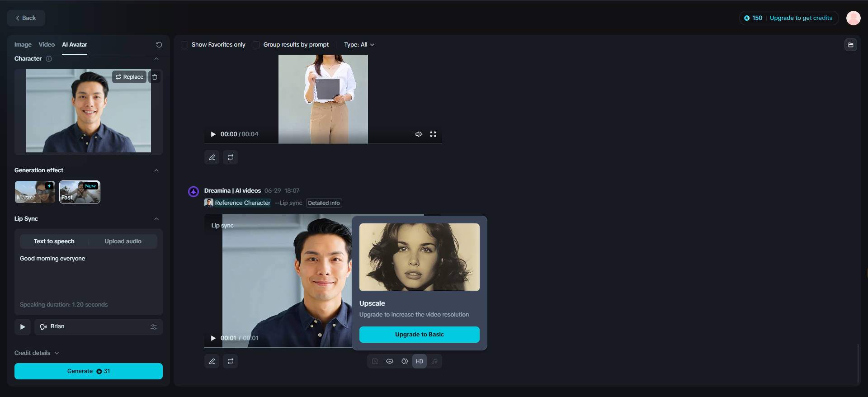This screenshot has width=868, height=397.
Task: Click the results area scrollbar
Action: (858, 363)
